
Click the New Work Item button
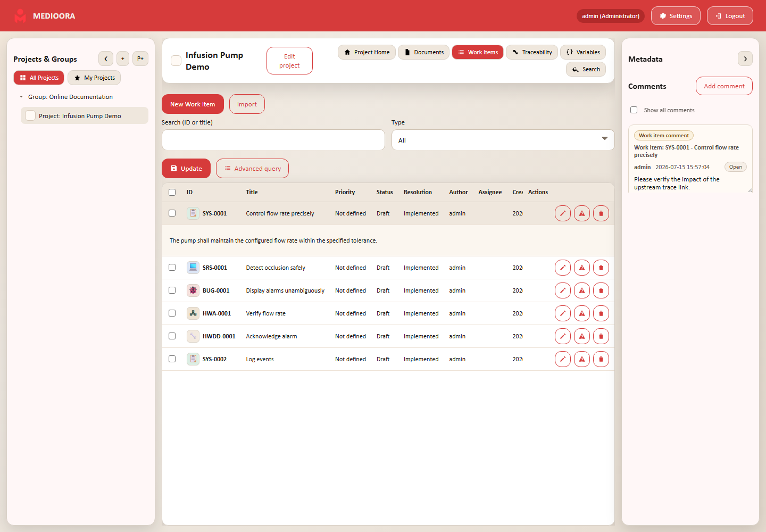point(193,104)
